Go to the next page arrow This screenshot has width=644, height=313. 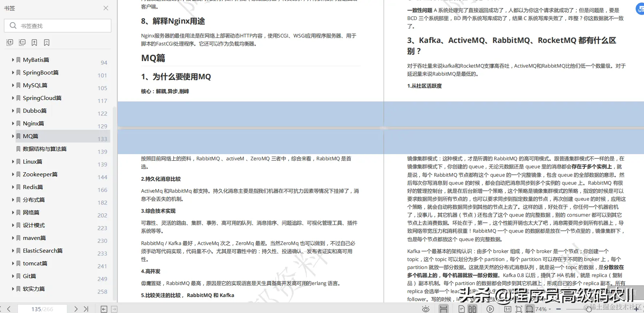click(x=76, y=309)
